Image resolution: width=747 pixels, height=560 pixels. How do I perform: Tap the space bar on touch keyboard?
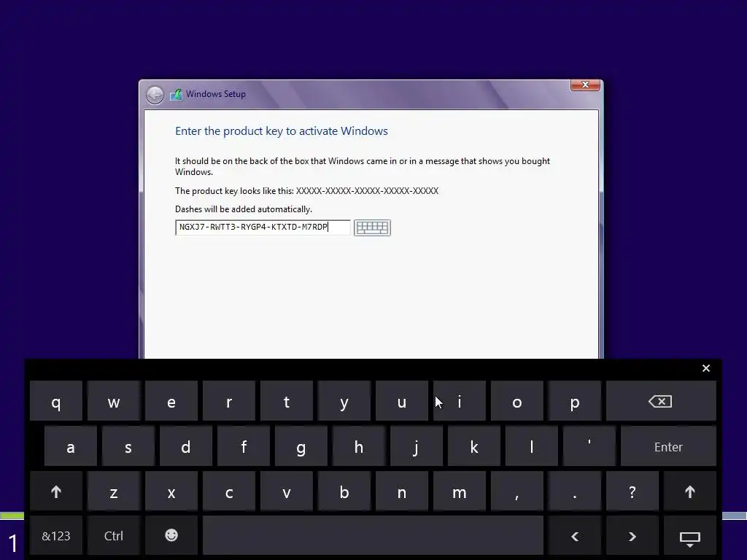373,536
